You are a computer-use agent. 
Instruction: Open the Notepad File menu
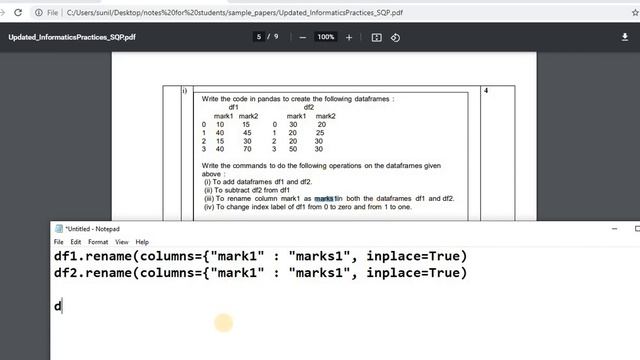click(58, 242)
